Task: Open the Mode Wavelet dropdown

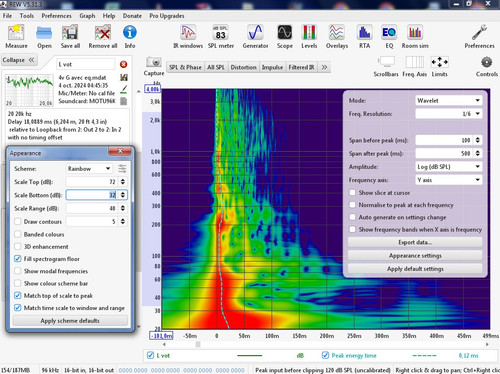Action: [449, 100]
